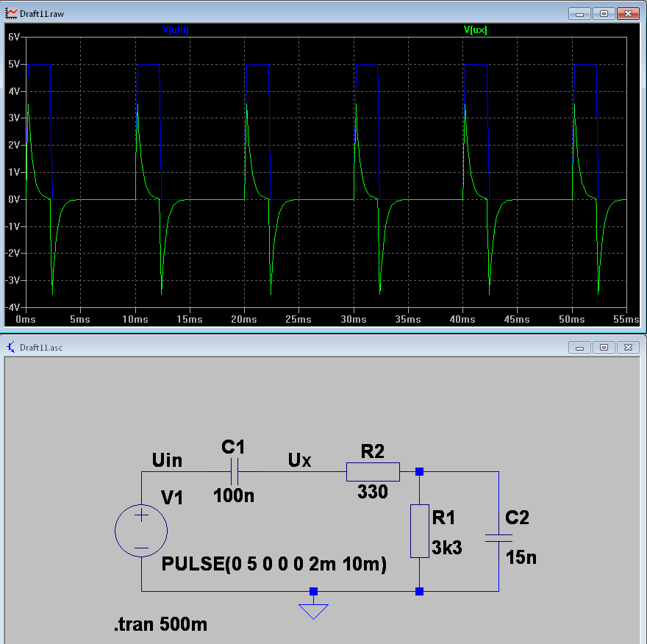Close the Draft11.asc window

pos(628,348)
